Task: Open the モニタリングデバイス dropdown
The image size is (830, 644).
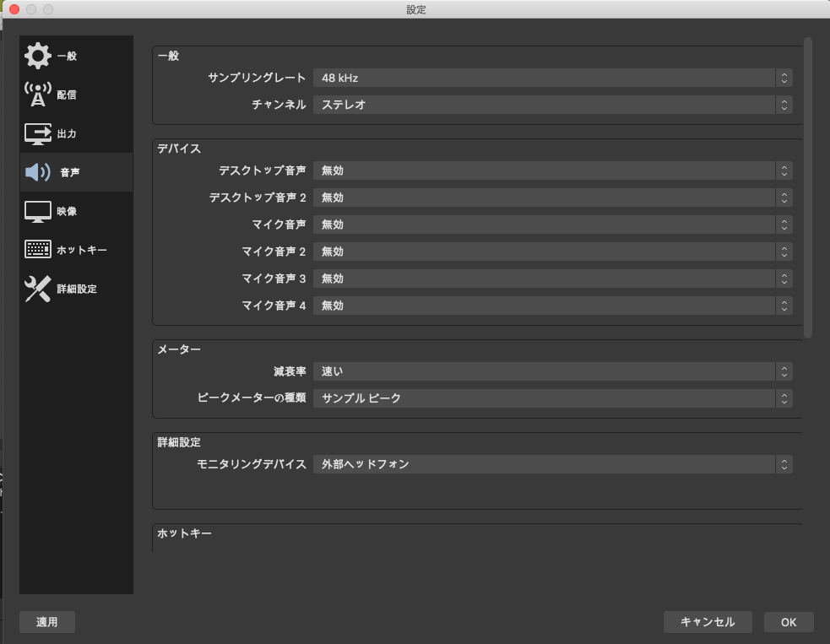Action: 552,464
